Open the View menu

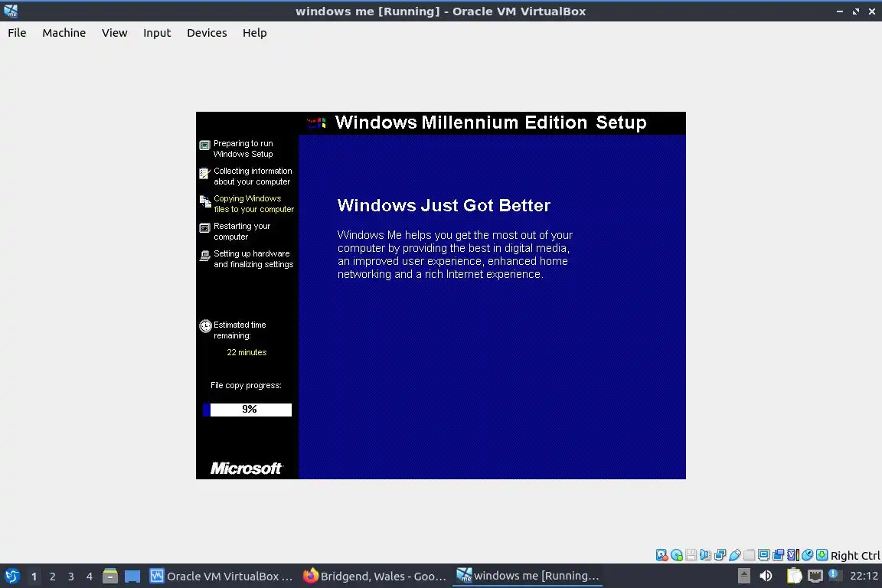[114, 33]
